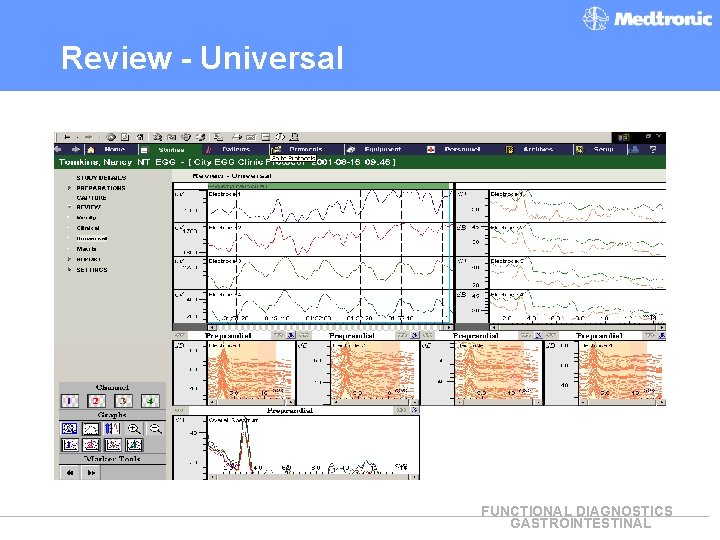Select third icon in second Graphs row
The width and height of the screenshot is (720, 540).
(112, 444)
